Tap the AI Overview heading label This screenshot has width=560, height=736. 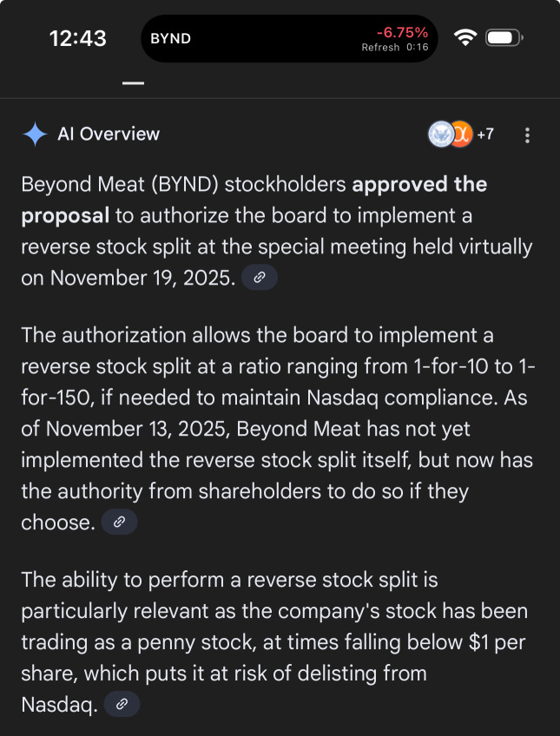coord(109,135)
